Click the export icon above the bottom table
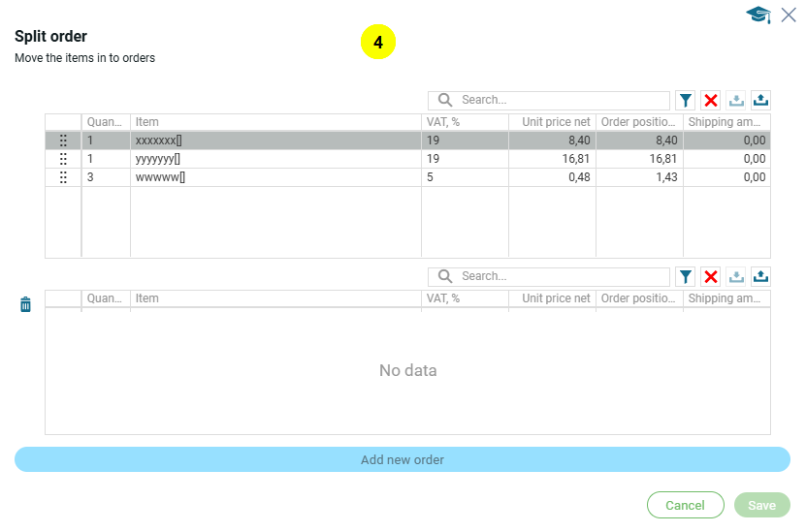The width and height of the screenshot is (806, 532). (761, 276)
